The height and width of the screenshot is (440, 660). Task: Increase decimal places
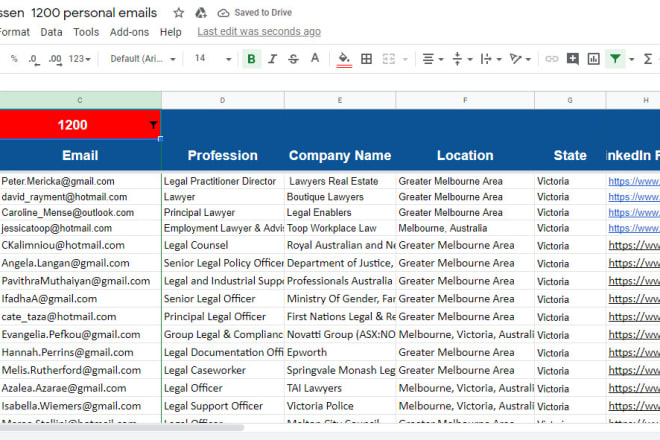[55, 59]
